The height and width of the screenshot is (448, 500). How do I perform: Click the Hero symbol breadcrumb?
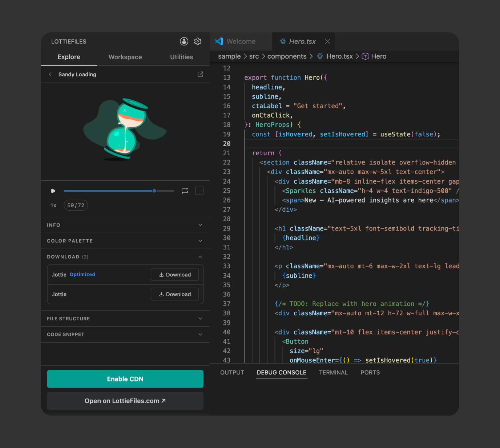(379, 56)
